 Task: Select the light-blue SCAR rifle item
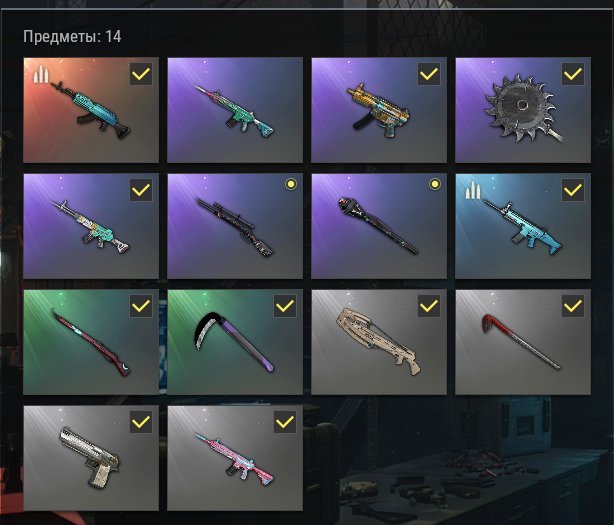coord(523,226)
